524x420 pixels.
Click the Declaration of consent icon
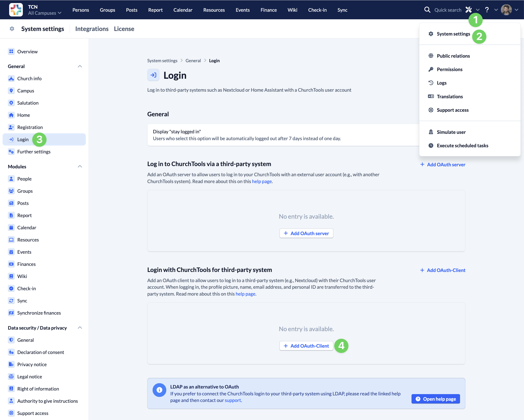coord(11,352)
